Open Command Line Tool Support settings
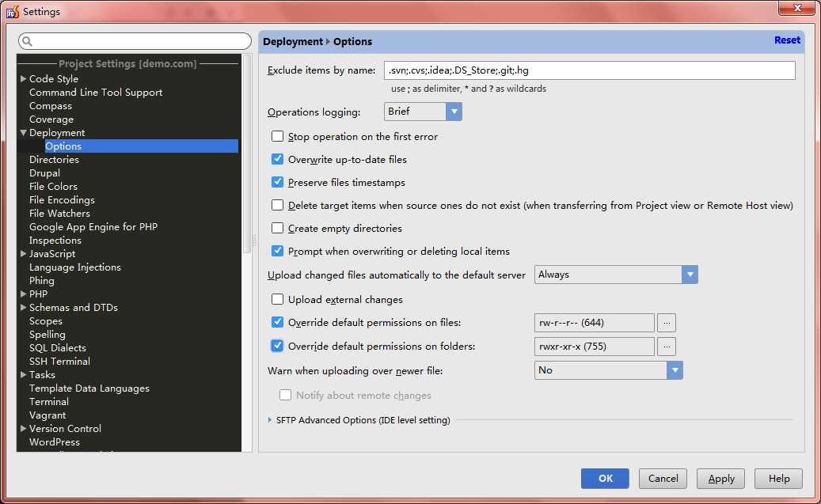Image resolution: width=821 pixels, height=504 pixels. click(96, 92)
